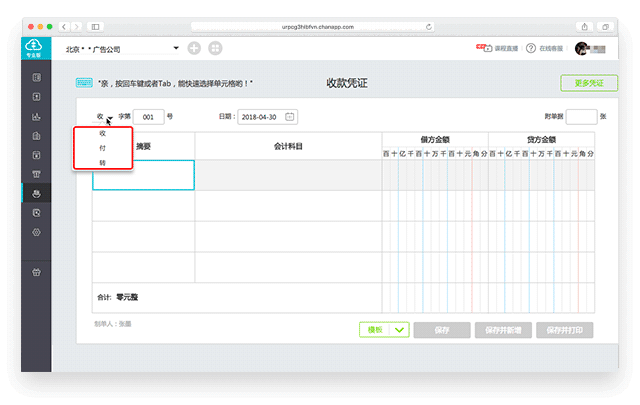Open the settings gear in the left sidebar

tap(36, 232)
